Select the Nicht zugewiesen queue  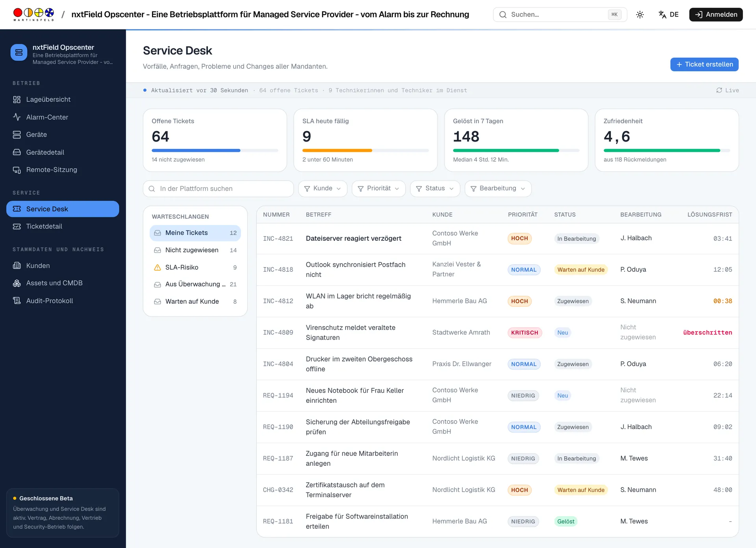195,250
